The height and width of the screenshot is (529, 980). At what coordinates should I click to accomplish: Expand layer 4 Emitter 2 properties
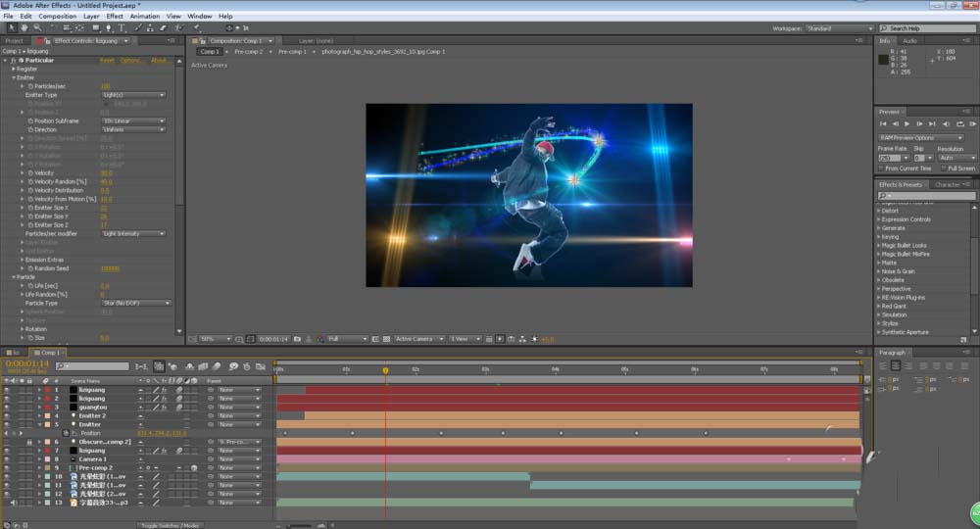pyautogui.click(x=39, y=416)
